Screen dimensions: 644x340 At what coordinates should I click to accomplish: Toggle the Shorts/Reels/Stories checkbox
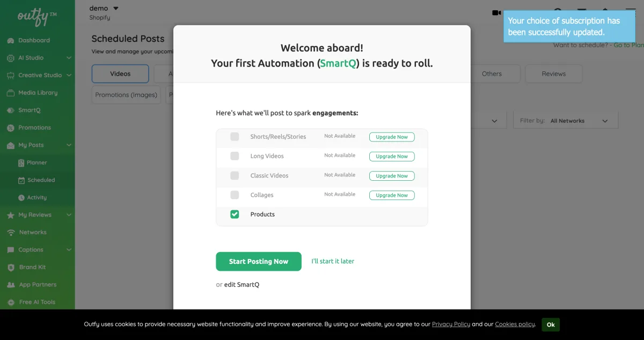click(x=235, y=137)
